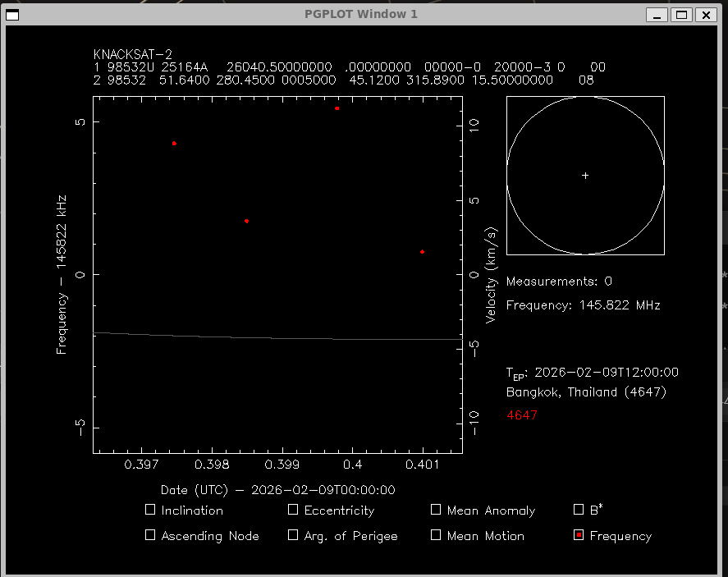Image resolution: width=728 pixels, height=577 pixels.
Task: Click the PGPLOT Window 1 title bar
Action: click(x=361, y=14)
